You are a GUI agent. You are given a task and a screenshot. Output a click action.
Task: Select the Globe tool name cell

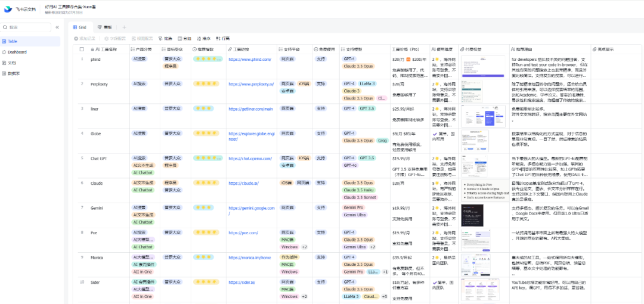point(109,141)
